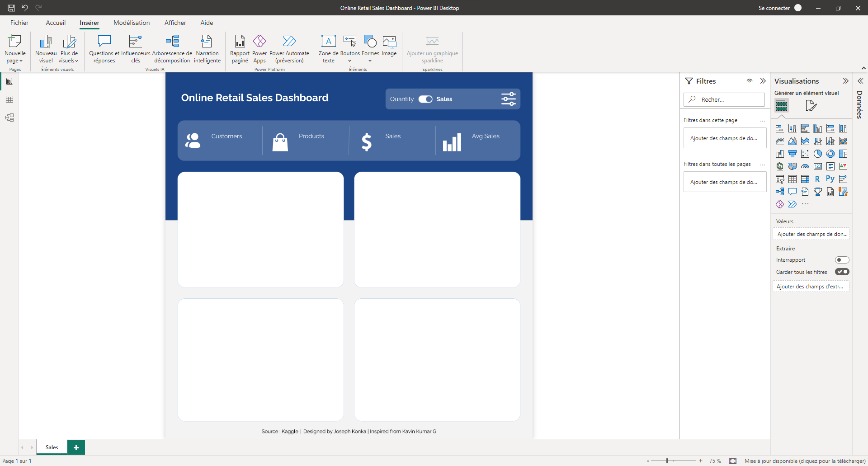Click Se connecter to sign in

pos(780,8)
